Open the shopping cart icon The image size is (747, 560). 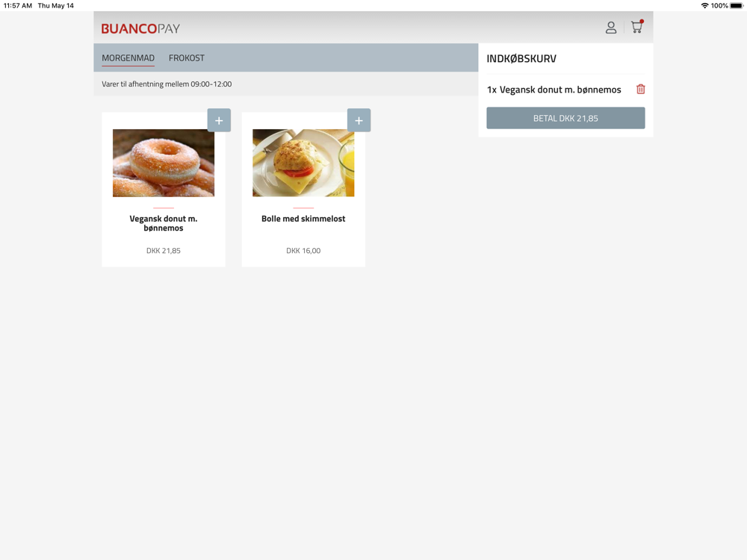[x=637, y=27]
